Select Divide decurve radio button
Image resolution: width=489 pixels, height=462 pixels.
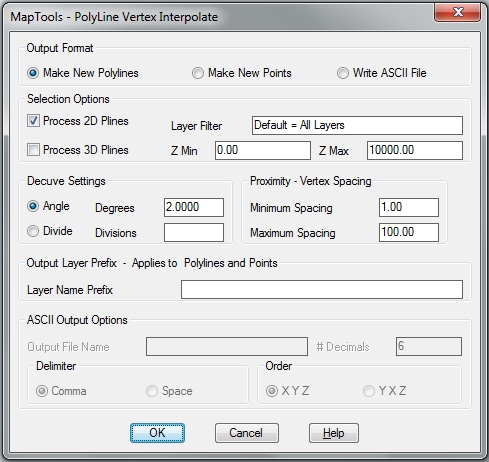tap(33, 231)
